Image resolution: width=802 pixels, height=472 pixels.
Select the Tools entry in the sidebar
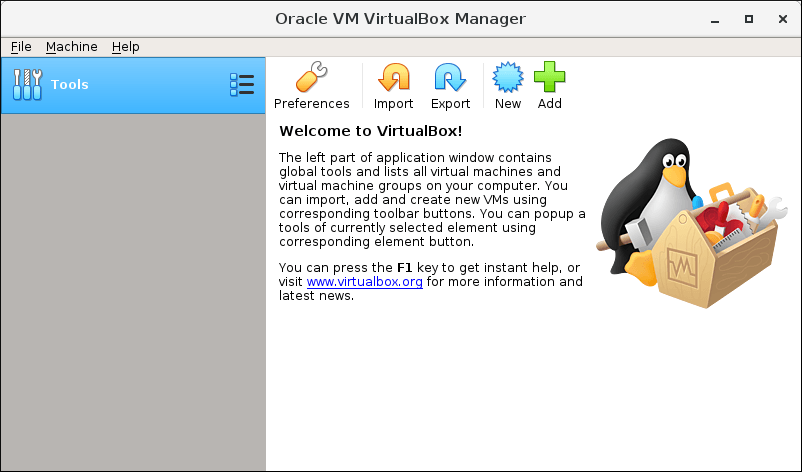coord(133,85)
